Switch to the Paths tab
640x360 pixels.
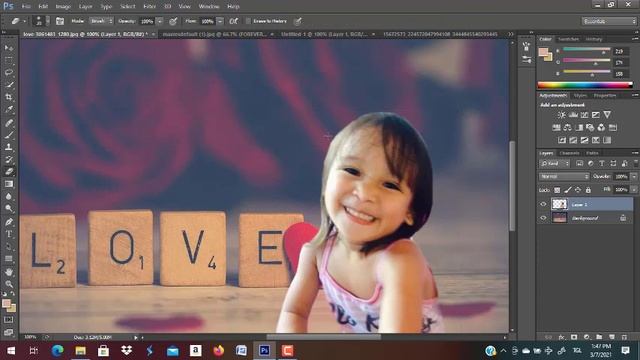592,153
